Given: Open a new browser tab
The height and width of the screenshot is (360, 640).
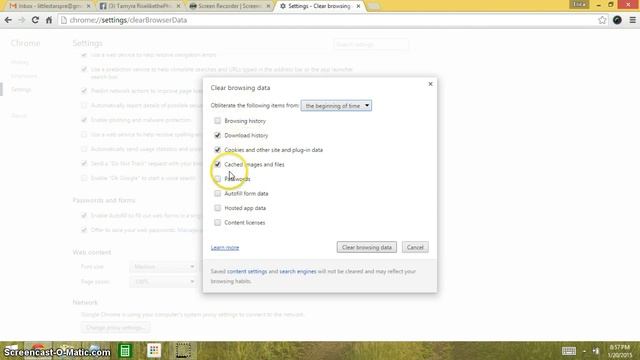Looking at the screenshot, I should tap(373, 7).
